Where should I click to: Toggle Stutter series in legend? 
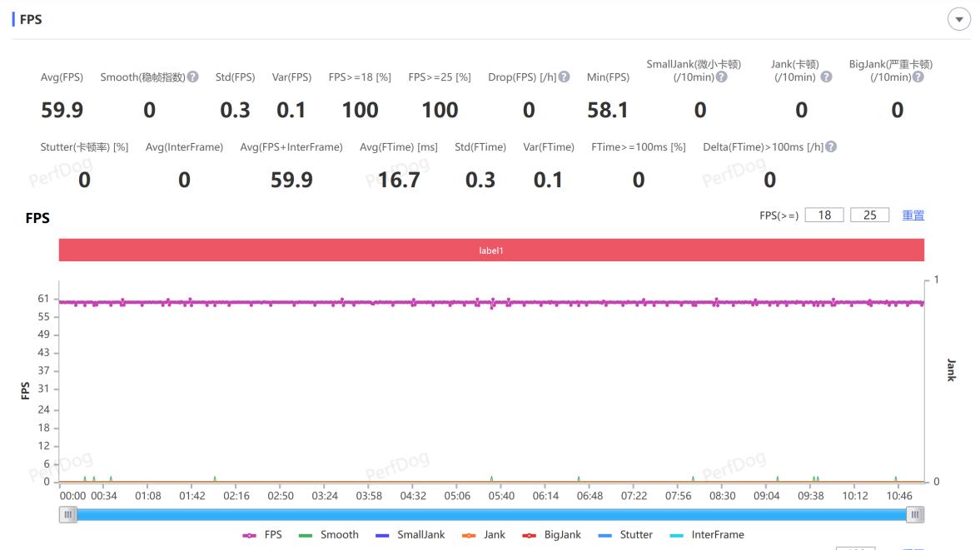click(x=625, y=535)
